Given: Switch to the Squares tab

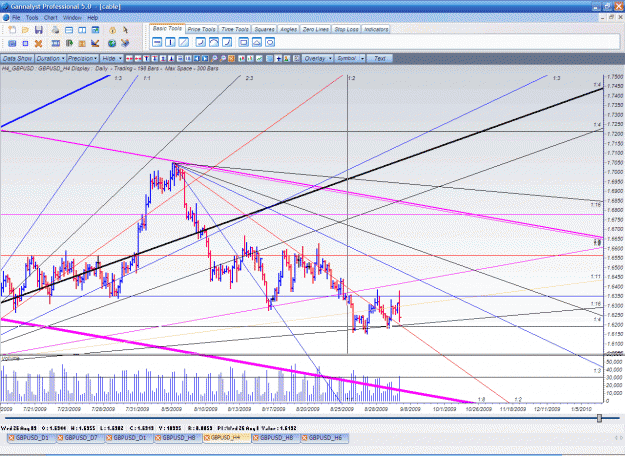Looking at the screenshot, I should [264, 29].
